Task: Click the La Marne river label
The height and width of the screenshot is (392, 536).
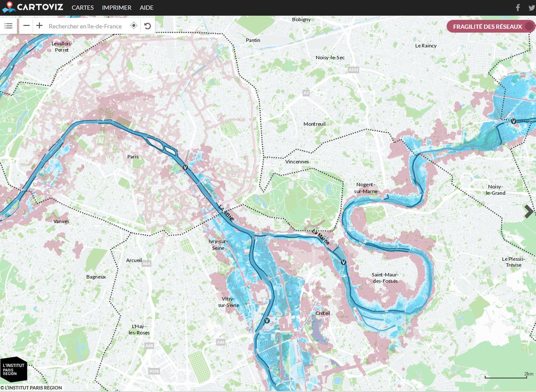Action: click(321, 238)
